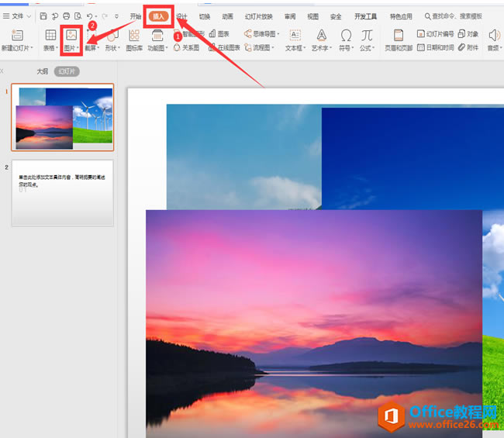
Task: Select slide 2 thumbnail with text
Action: point(63,193)
